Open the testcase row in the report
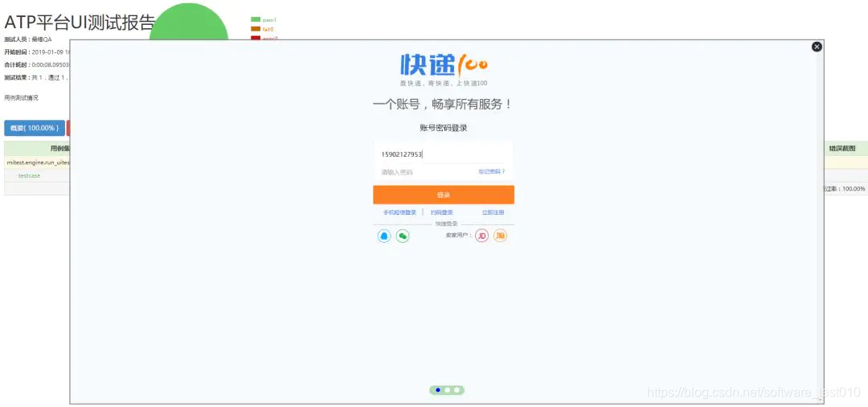The height and width of the screenshot is (407, 868). click(x=30, y=175)
